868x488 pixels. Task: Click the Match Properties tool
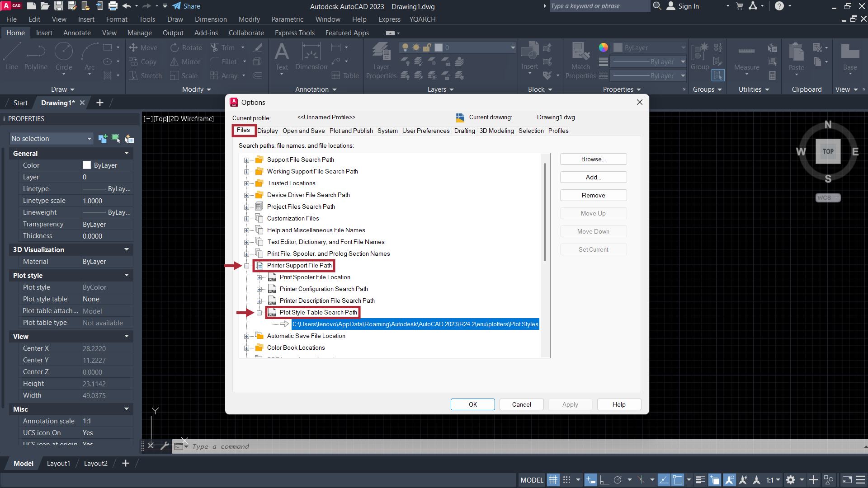pos(580,61)
